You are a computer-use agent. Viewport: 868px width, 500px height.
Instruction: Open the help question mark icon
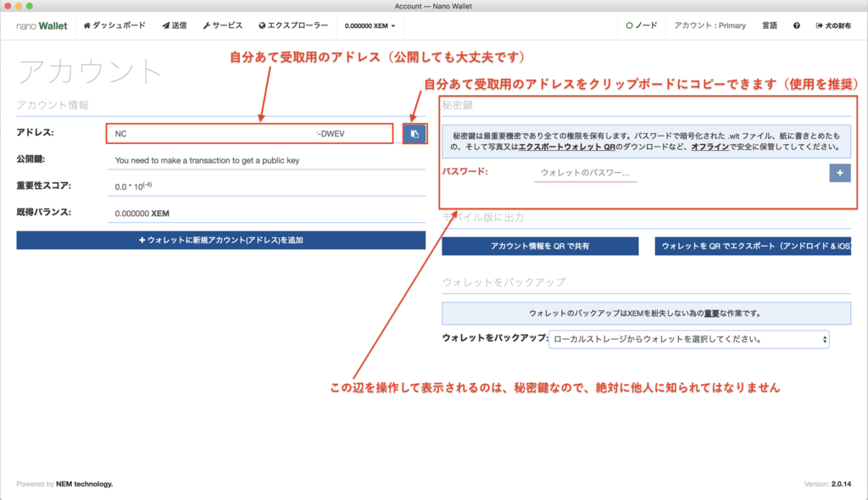click(796, 25)
